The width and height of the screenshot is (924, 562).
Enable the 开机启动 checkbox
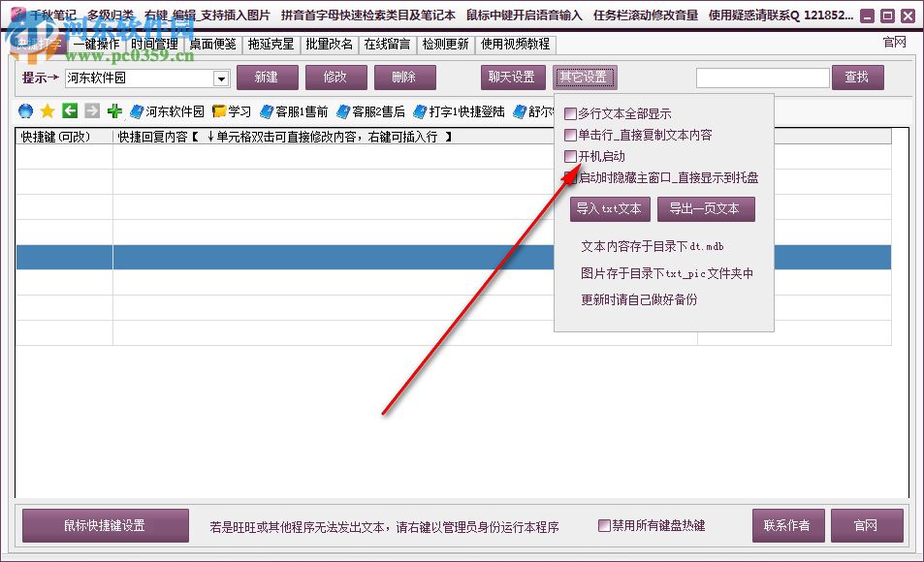click(x=570, y=157)
